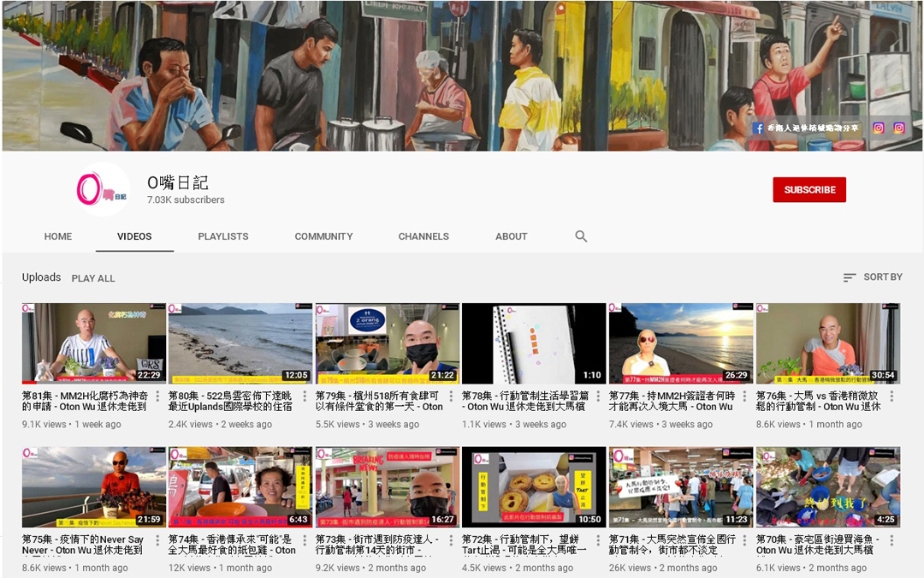Click the 7.03K subscribers text
Screen dimensions: 924x578
(186, 200)
